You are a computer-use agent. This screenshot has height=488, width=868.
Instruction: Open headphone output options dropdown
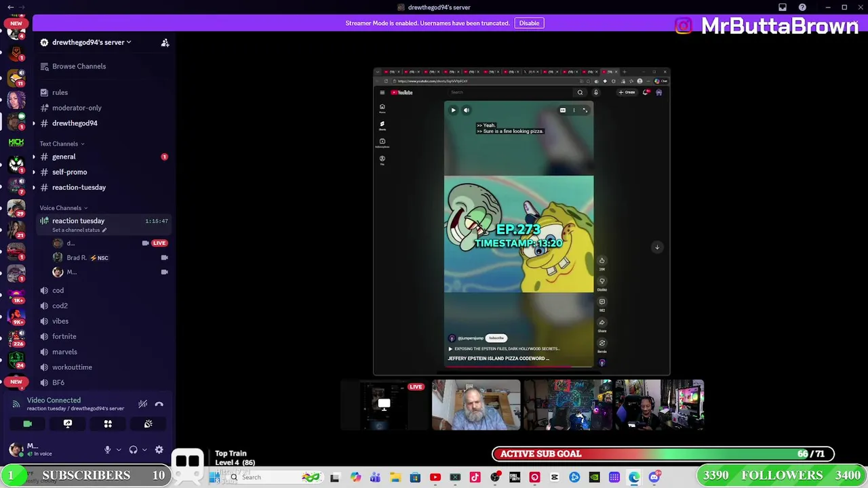[144, 449]
